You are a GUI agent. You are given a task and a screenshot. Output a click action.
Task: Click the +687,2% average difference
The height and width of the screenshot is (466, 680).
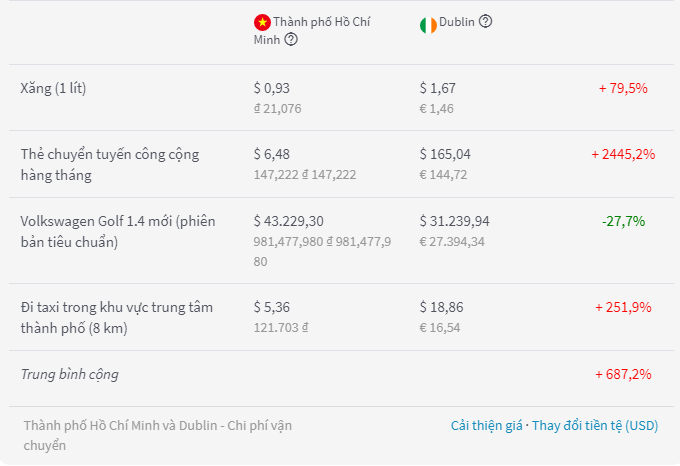(x=623, y=374)
